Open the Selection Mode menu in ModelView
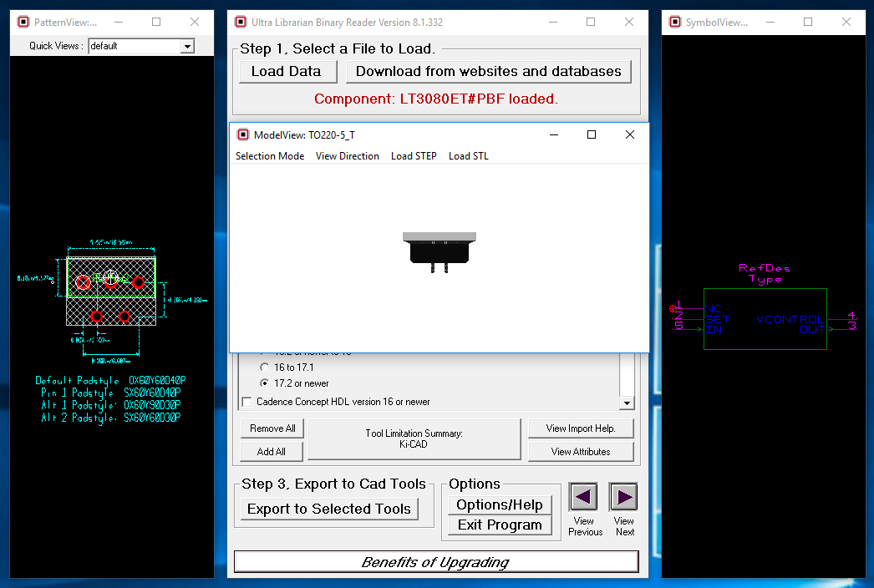 [x=270, y=156]
